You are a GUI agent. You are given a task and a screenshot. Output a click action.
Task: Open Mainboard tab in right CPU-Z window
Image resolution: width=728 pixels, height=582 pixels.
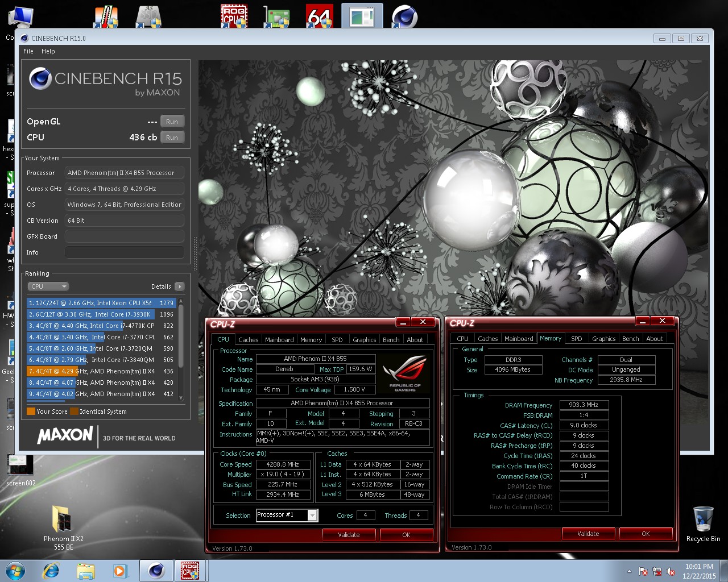click(x=519, y=339)
